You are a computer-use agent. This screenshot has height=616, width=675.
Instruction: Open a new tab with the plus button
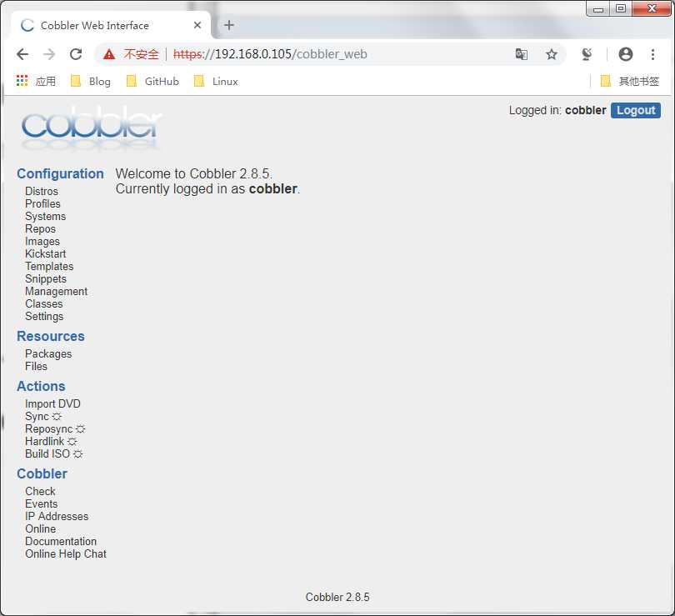click(229, 25)
